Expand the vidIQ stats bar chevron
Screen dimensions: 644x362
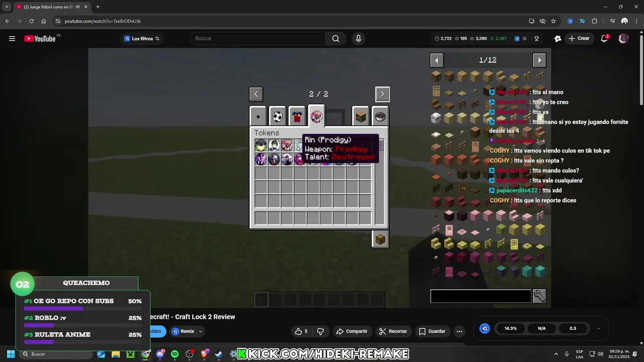point(598,328)
